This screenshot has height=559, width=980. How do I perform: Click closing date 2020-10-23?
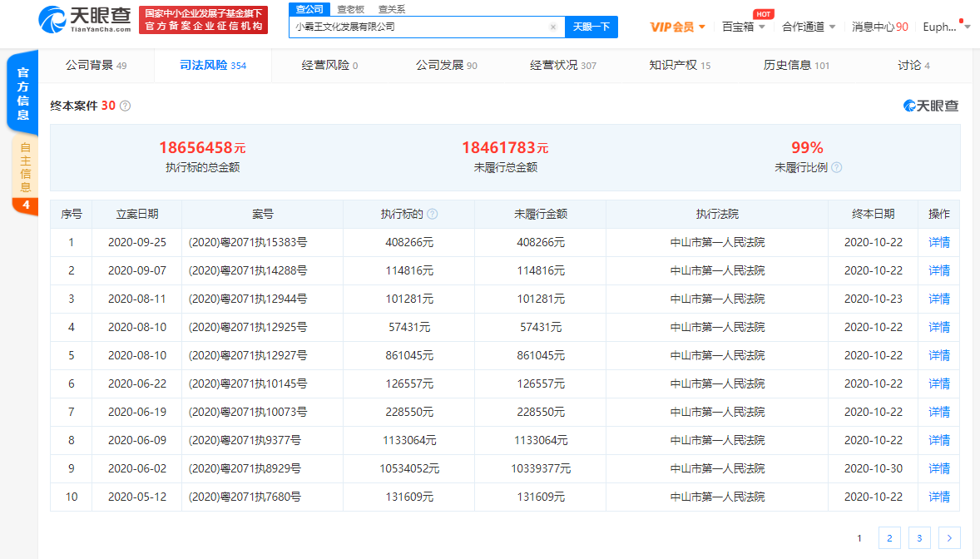[x=874, y=299]
